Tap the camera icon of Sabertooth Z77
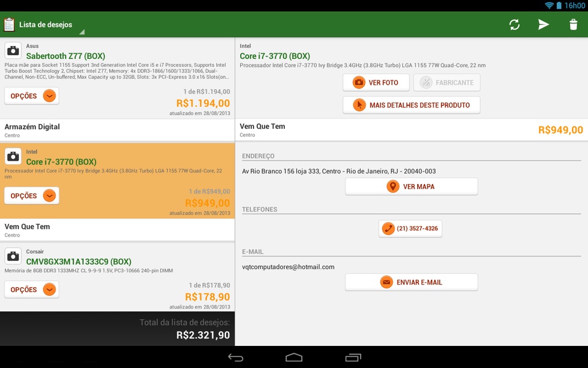Screen dimensions: 588x368 13,51
